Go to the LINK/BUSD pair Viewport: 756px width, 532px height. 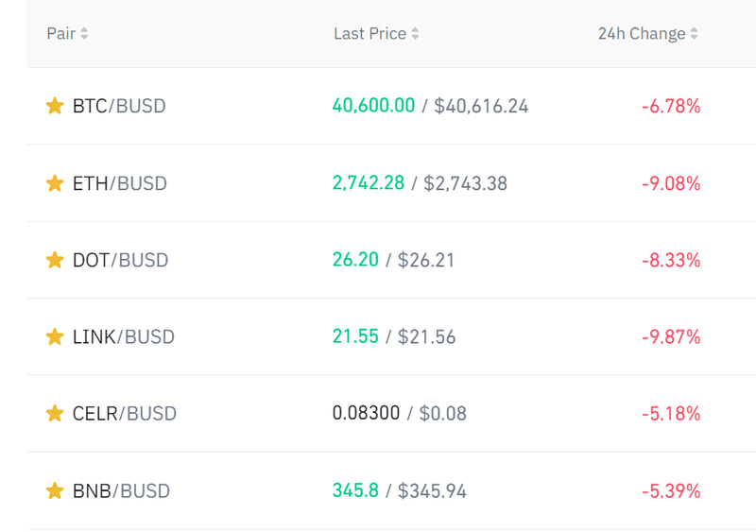click(124, 336)
